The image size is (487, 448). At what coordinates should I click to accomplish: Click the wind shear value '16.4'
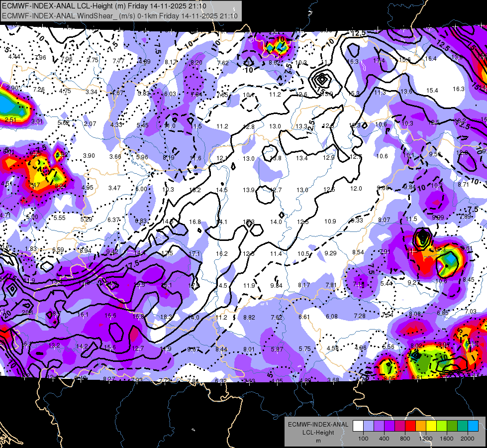coord(430,58)
